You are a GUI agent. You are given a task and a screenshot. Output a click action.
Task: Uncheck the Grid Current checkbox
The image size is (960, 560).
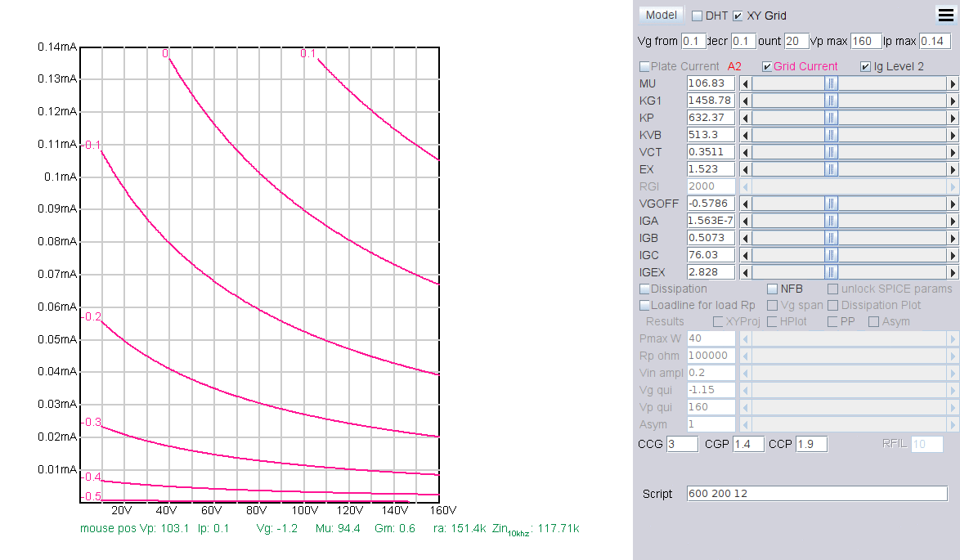pyautogui.click(x=767, y=66)
